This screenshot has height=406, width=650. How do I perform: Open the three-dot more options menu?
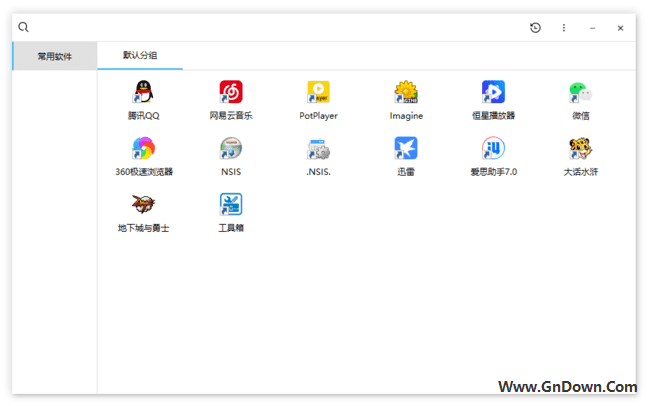click(564, 28)
